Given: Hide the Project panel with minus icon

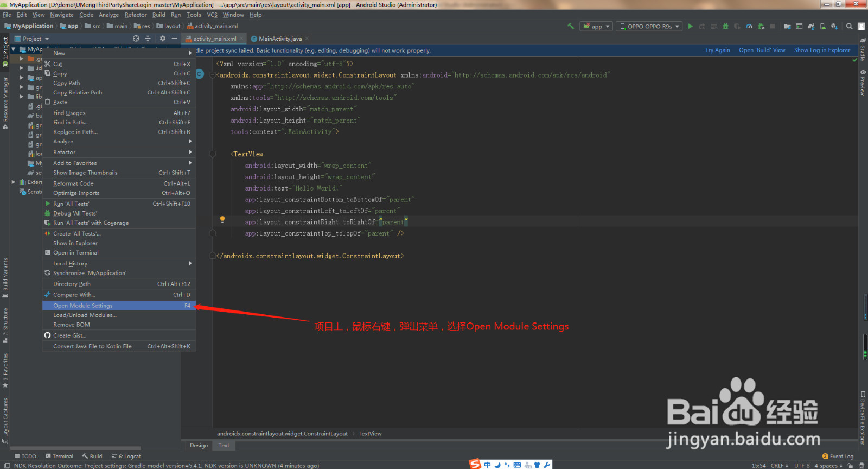Looking at the screenshot, I should 174,39.
